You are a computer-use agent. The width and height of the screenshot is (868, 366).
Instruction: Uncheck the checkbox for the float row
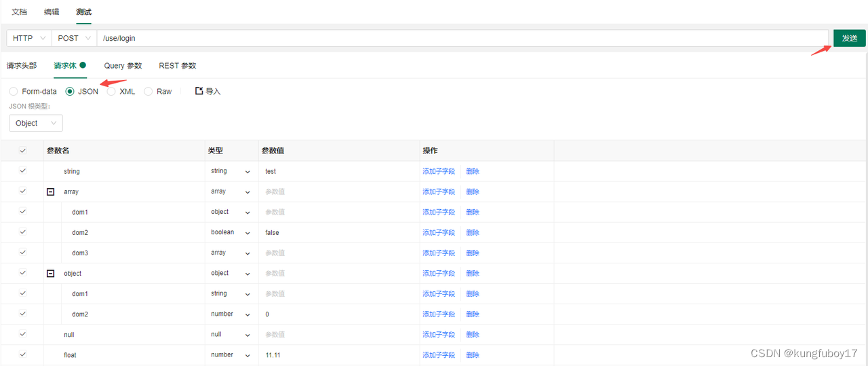point(23,354)
